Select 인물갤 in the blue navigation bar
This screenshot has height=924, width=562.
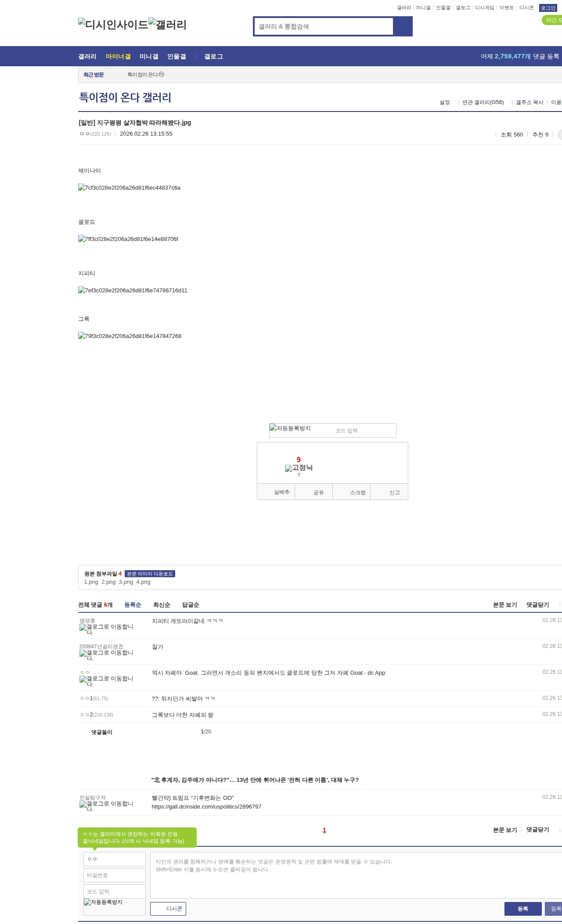point(177,57)
